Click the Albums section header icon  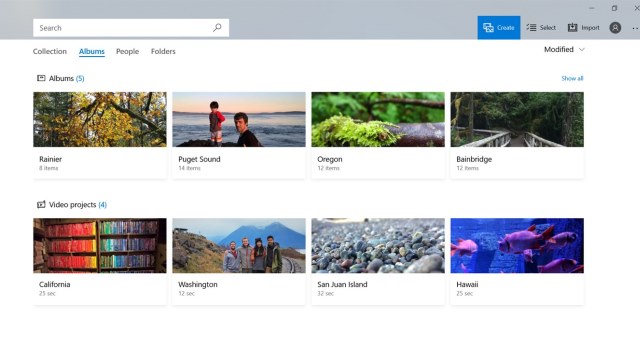tap(41, 78)
